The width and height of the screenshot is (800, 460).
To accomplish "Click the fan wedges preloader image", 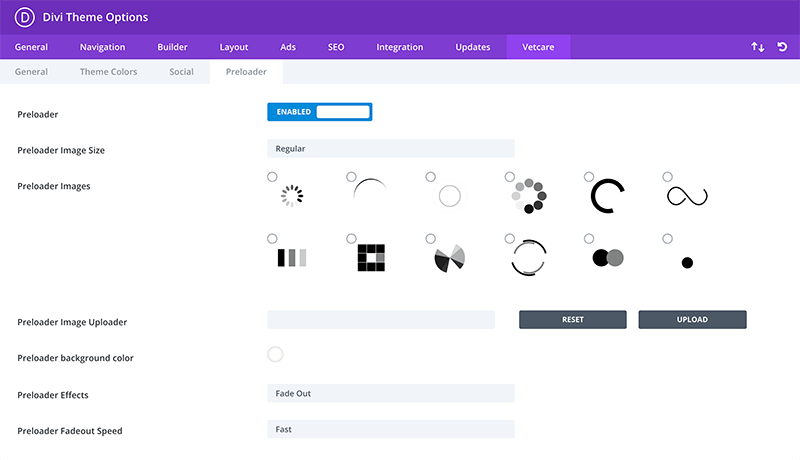I will [x=449, y=258].
